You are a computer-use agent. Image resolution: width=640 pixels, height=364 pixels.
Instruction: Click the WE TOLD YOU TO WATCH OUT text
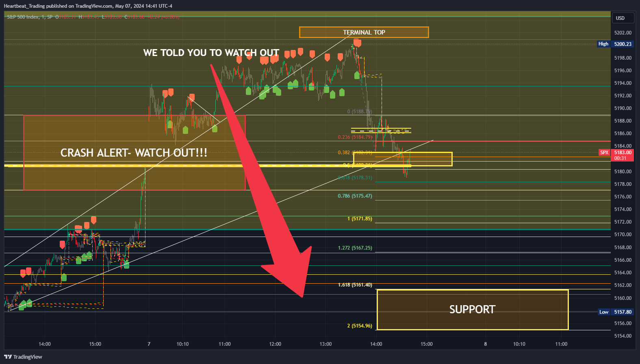click(211, 53)
